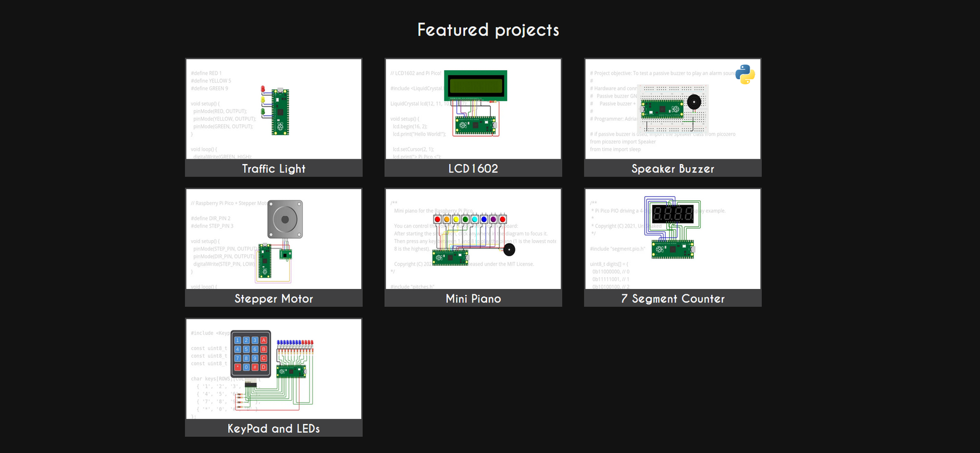
Task: Click the blue keypad graphic in KeyPad card
Action: 251,354
